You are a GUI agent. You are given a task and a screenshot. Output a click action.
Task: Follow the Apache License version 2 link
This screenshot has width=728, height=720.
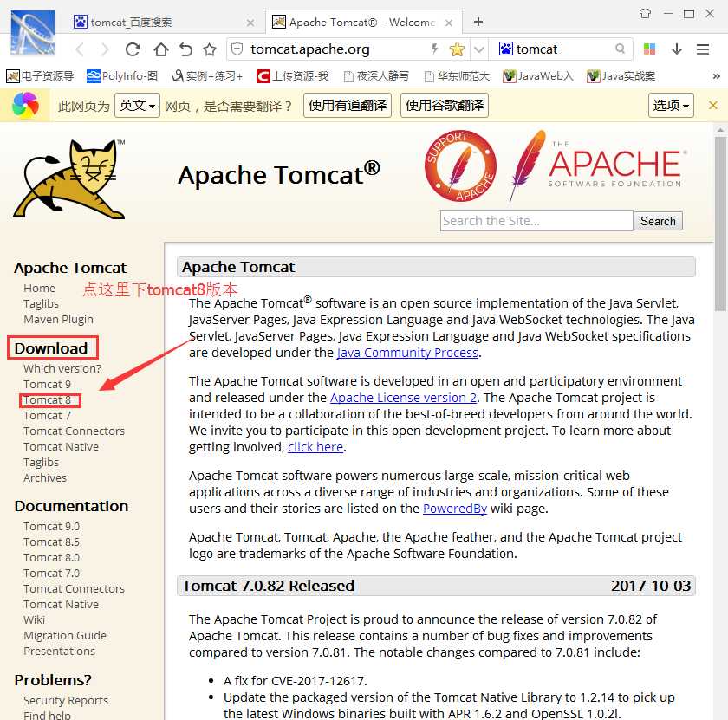[404, 398]
